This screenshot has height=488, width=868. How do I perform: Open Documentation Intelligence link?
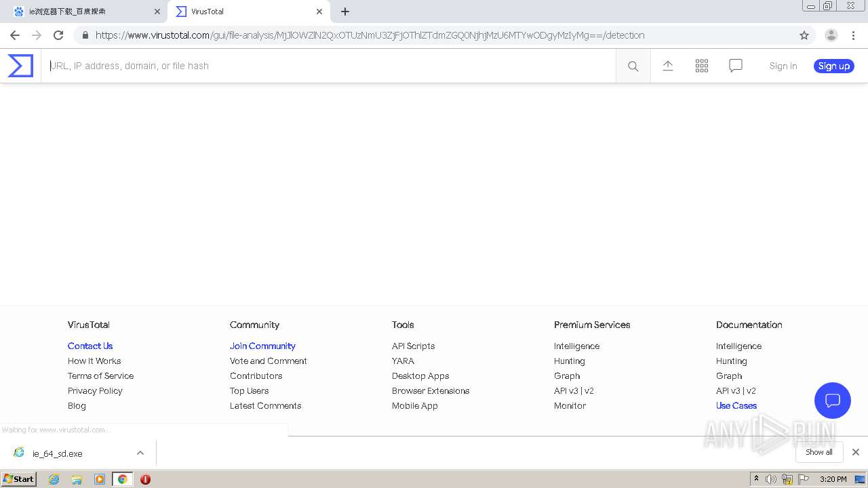738,346
